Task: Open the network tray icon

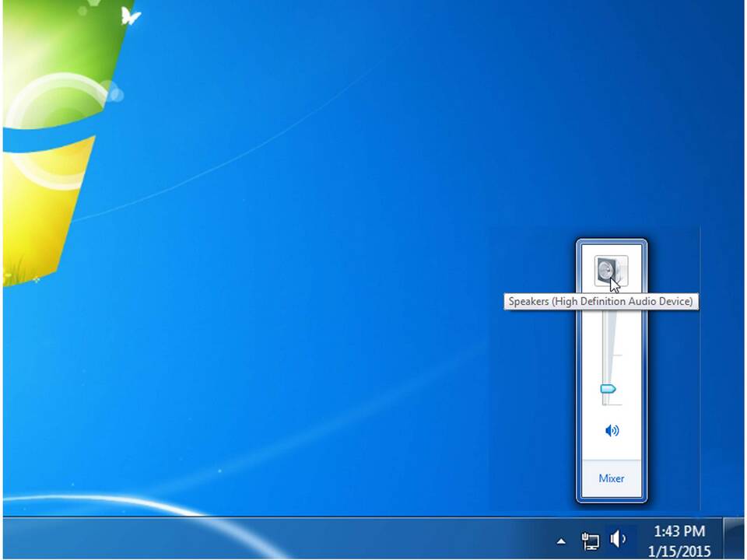Action: (591, 541)
